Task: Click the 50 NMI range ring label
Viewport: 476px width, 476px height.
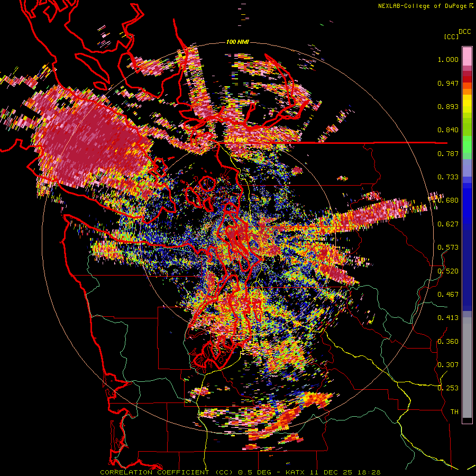Action: click(x=237, y=140)
